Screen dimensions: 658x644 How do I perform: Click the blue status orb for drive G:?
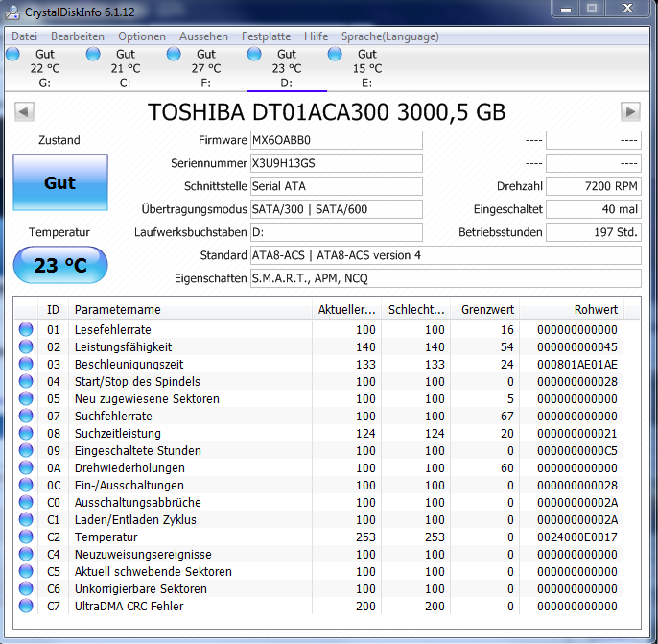[12, 54]
